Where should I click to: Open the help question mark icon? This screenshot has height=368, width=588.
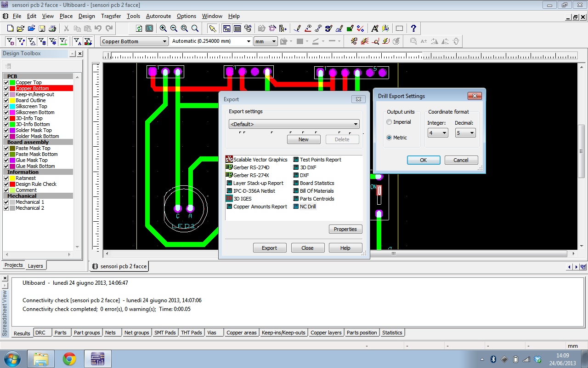pos(413,28)
